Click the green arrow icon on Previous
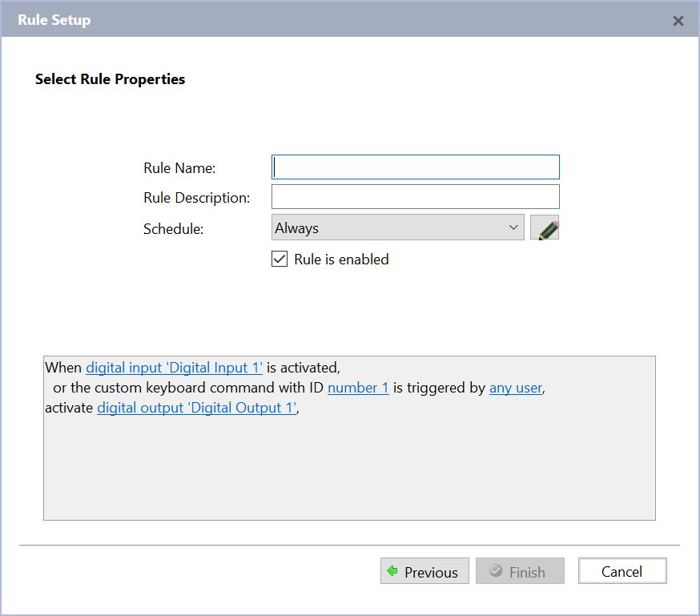Viewport: 700px width, 616px height. click(392, 571)
